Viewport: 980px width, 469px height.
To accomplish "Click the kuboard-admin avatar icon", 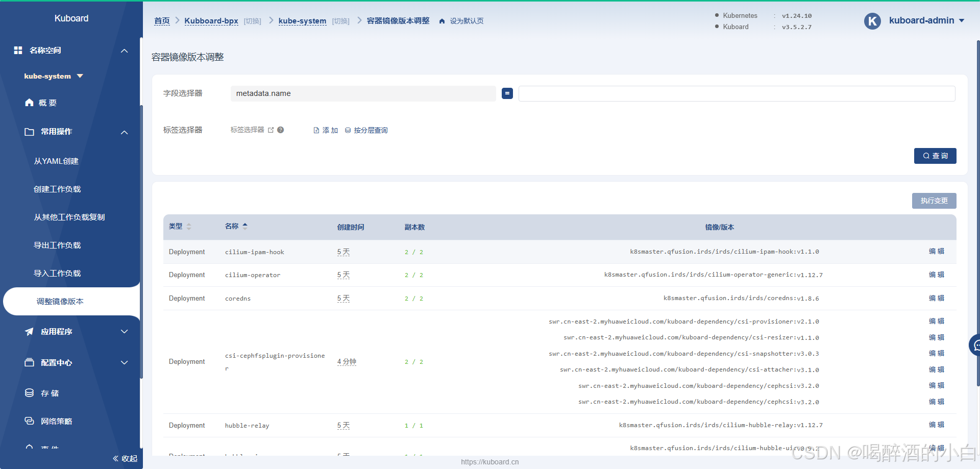I will (x=872, y=21).
